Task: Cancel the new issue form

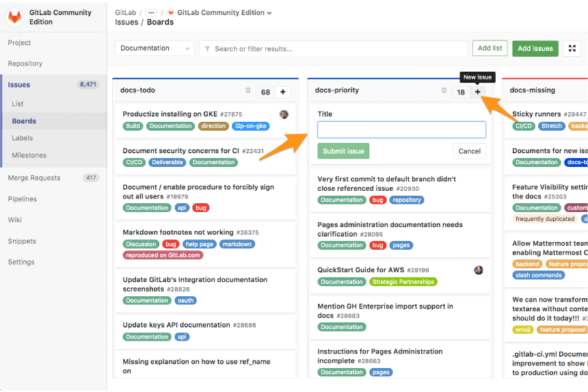Action: click(469, 151)
